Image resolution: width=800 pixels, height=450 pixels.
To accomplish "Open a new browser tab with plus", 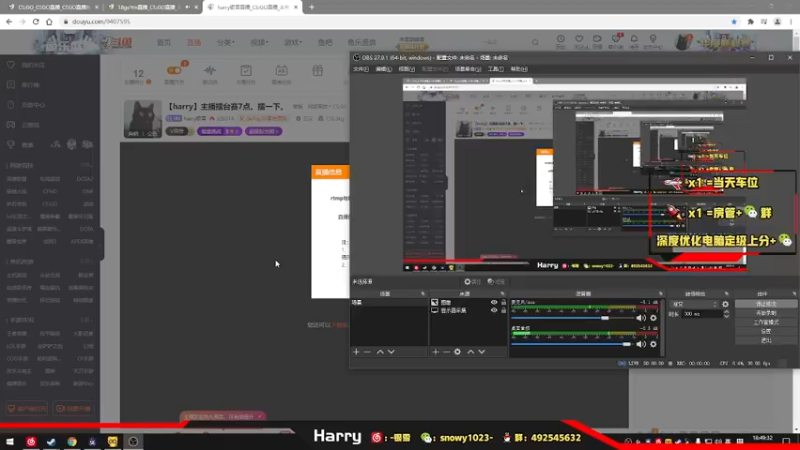I will click(x=312, y=7).
